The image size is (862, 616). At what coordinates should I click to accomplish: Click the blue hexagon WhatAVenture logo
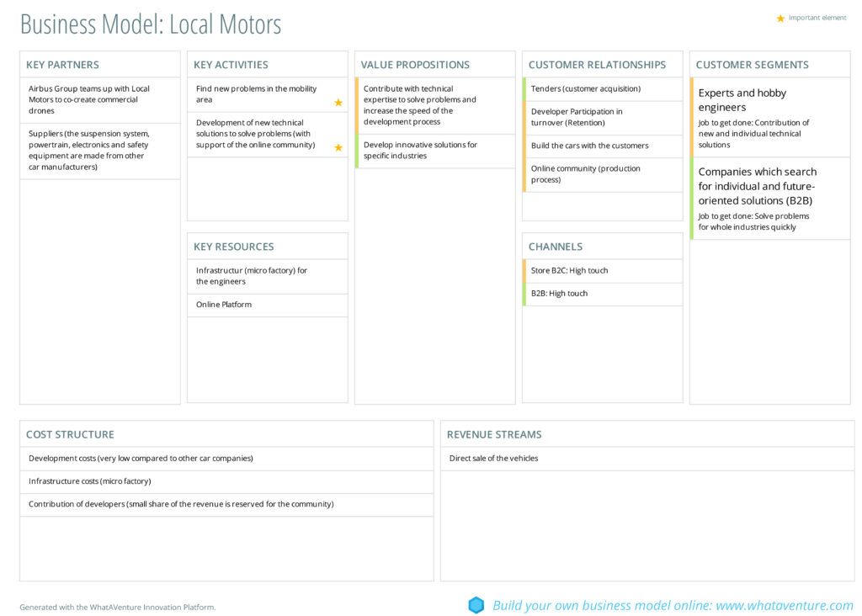click(476, 605)
